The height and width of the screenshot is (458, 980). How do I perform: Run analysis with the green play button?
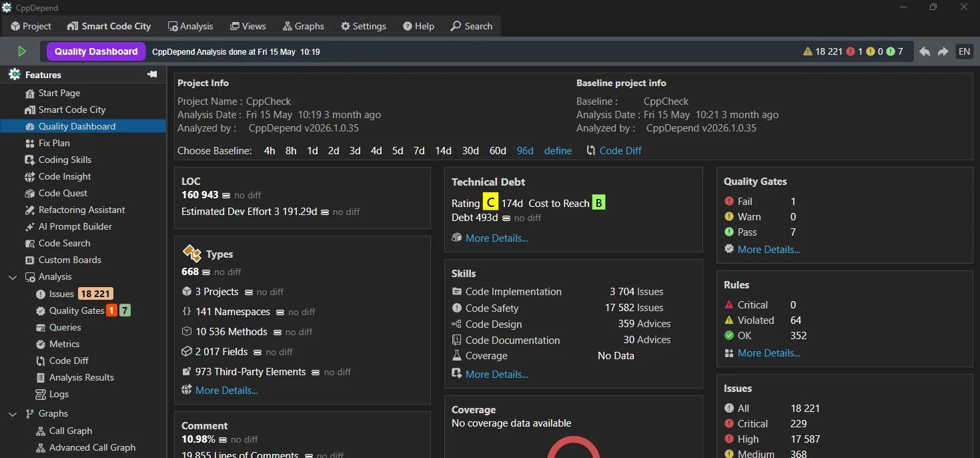click(x=22, y=51)
